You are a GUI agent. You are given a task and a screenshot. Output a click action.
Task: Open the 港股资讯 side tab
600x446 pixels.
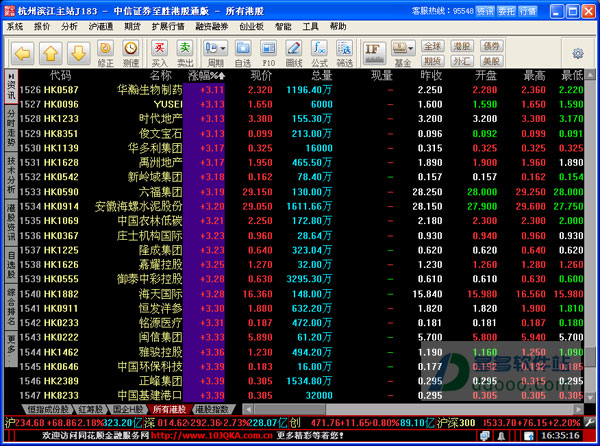pos(11,223)
